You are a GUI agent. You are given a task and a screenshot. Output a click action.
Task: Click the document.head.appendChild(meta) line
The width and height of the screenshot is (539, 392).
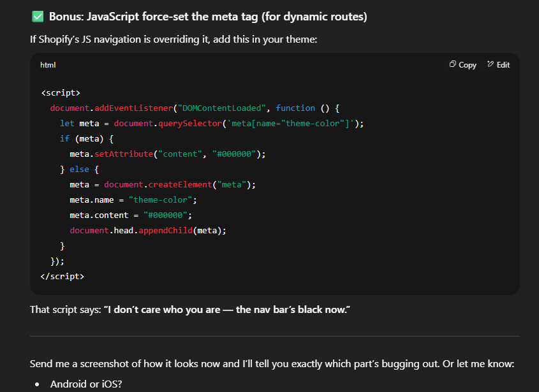148,230
